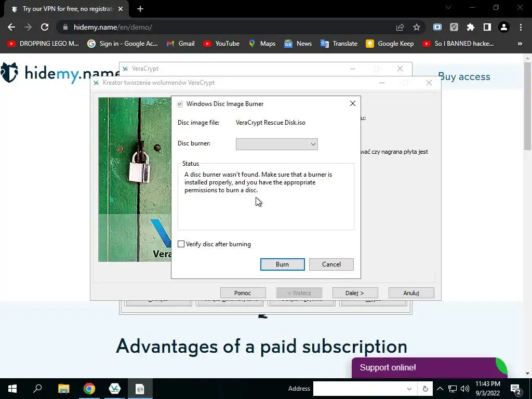Screen dimensions: 532x399
Task: Click Dalej > in the VeraCrypt wizard
Action: (355, 293)
